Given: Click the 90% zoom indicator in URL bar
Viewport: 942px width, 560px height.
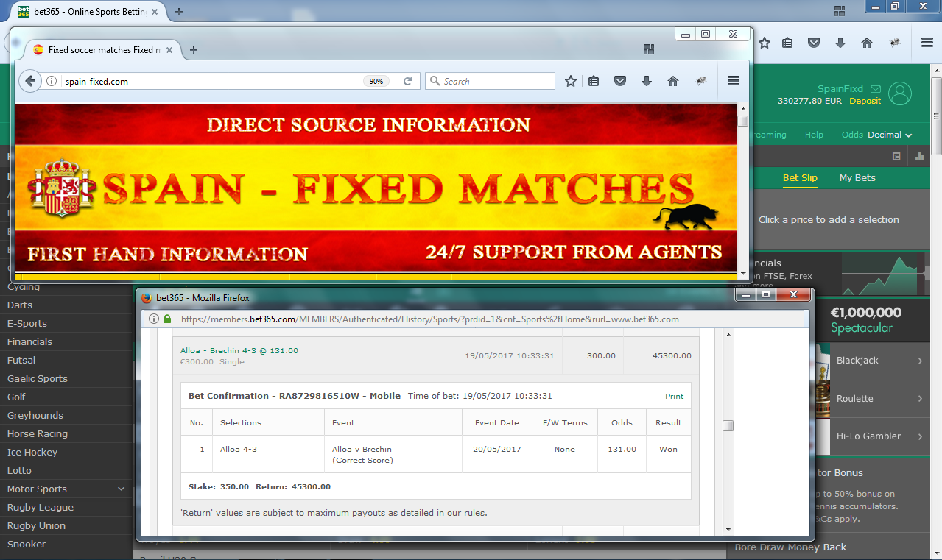Looking at the screenshot, I should pos(376,82).
